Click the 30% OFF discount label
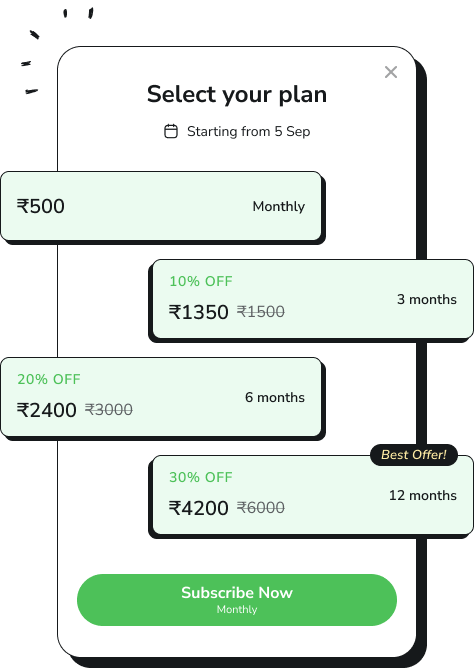The width and height of the screenshot is (474, 669). click(x=201, y=477)
